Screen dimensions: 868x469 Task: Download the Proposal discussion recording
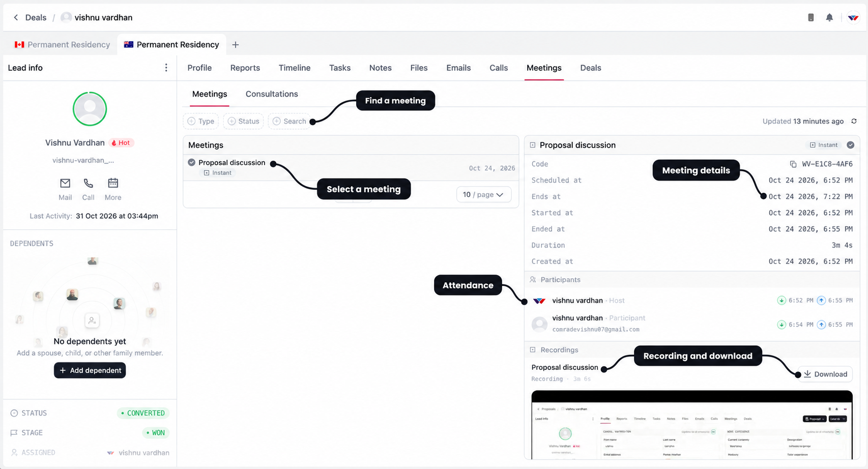[825, 374]
